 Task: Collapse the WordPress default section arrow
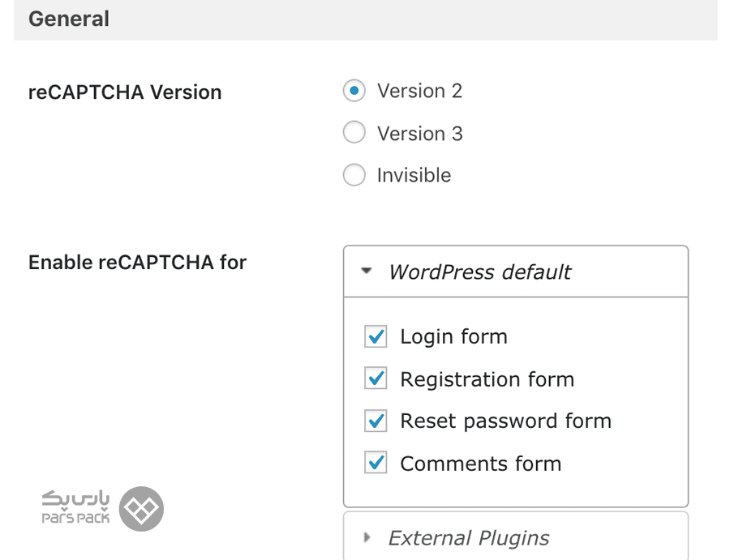coord(367,271)
